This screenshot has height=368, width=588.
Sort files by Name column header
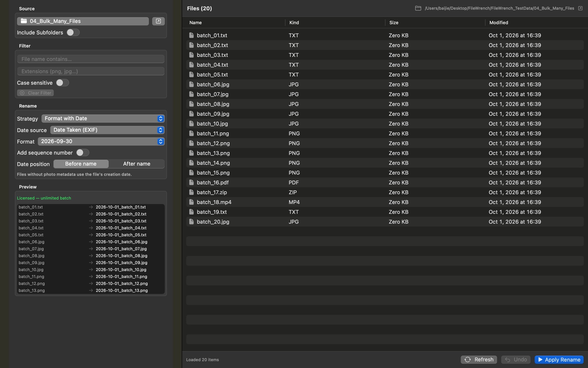click(x=196, y=22)
